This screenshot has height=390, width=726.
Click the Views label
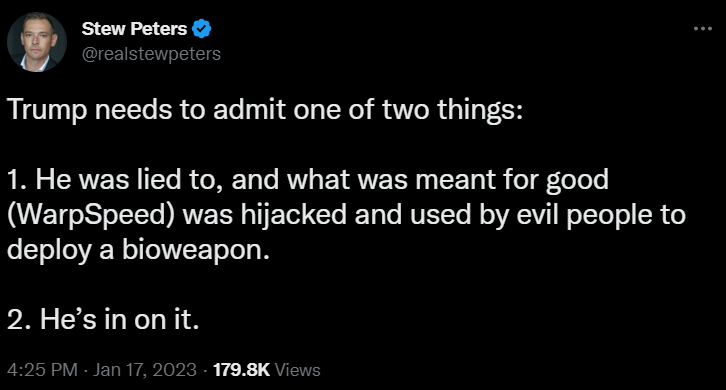297,370
